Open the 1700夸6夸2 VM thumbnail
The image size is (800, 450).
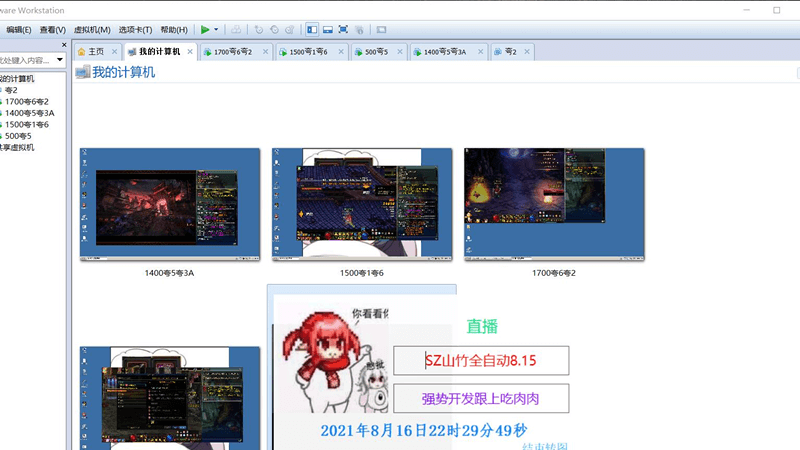click(554, 204)
